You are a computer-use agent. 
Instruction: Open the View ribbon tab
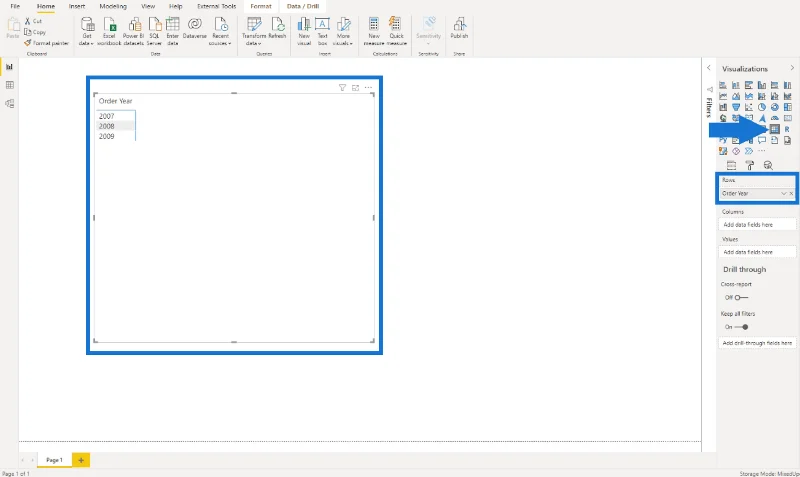point(148,6)
